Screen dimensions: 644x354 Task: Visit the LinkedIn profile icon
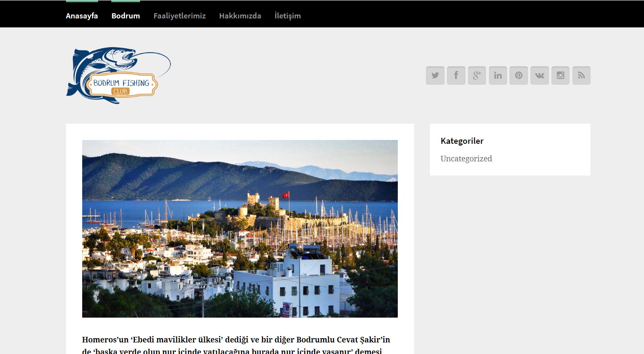point(498,75)
